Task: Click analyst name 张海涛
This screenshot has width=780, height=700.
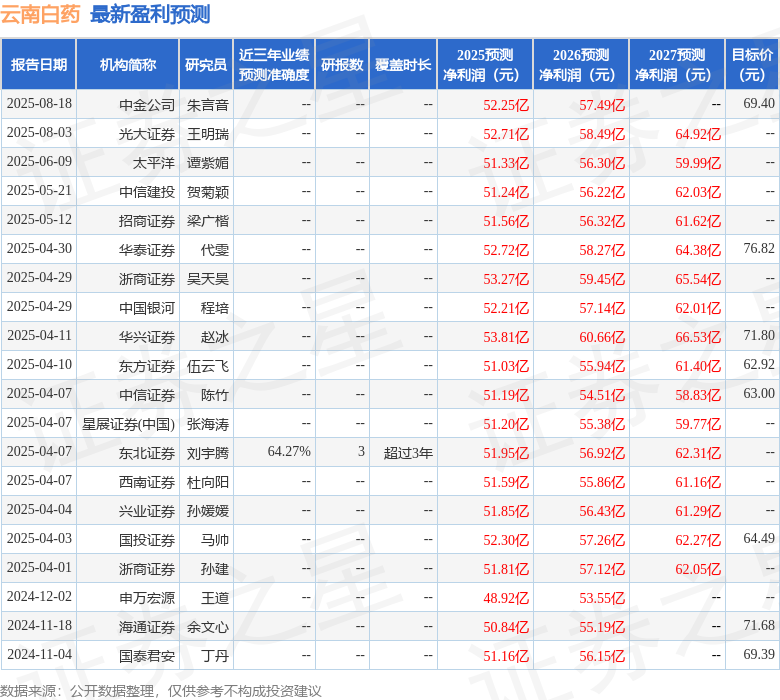Action: (207, 423)
